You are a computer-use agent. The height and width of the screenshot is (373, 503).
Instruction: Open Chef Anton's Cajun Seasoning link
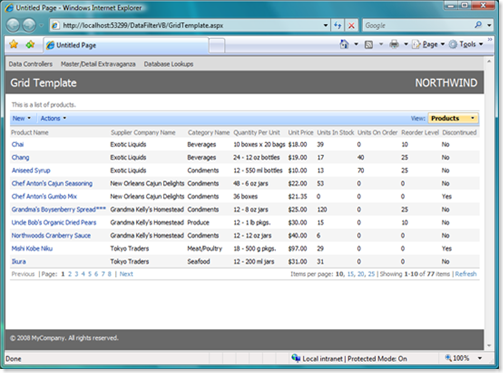pos(52,183)
